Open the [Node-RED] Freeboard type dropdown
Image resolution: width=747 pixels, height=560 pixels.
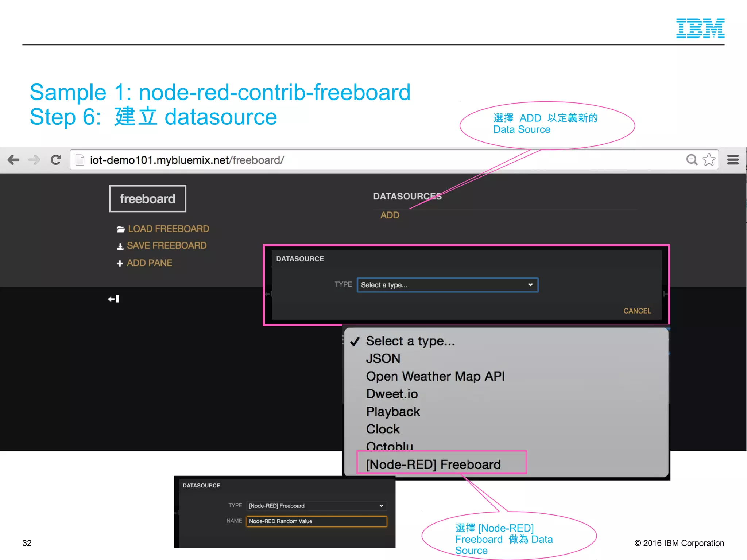point(316,506)
